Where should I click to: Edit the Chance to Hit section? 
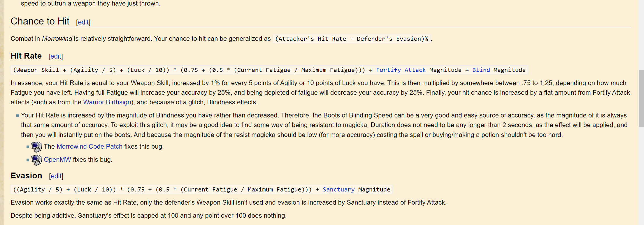[83, 22]
